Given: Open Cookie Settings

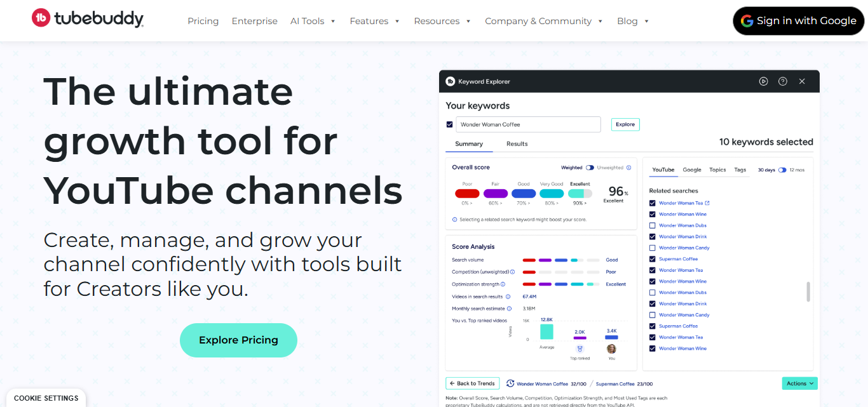Looking at the screenshot, I should point(46,398).
